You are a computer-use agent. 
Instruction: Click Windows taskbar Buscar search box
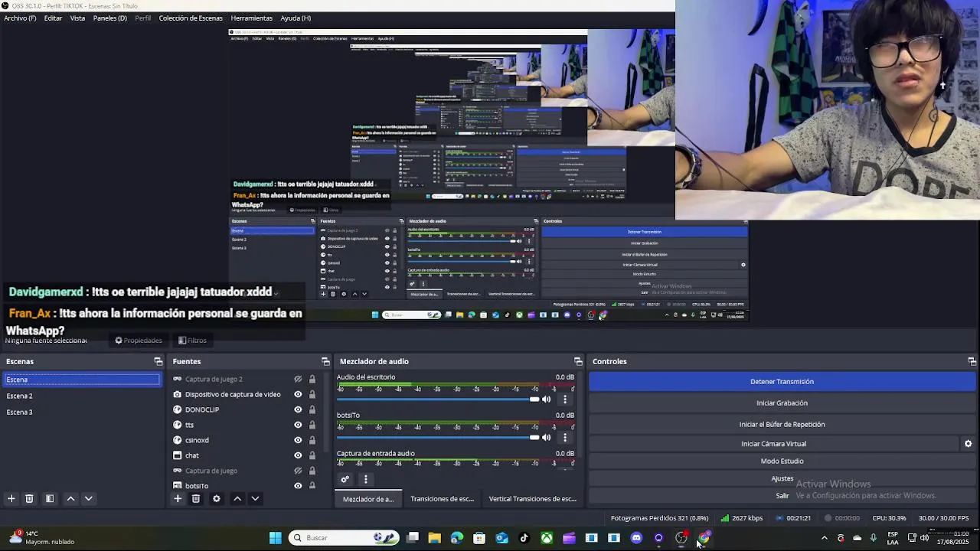click(x=345, y=538)
